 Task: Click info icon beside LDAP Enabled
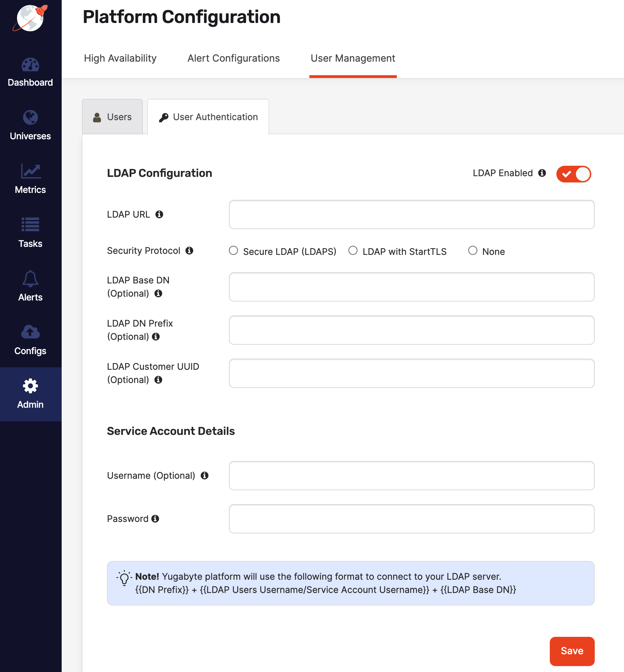click(542, 173)
